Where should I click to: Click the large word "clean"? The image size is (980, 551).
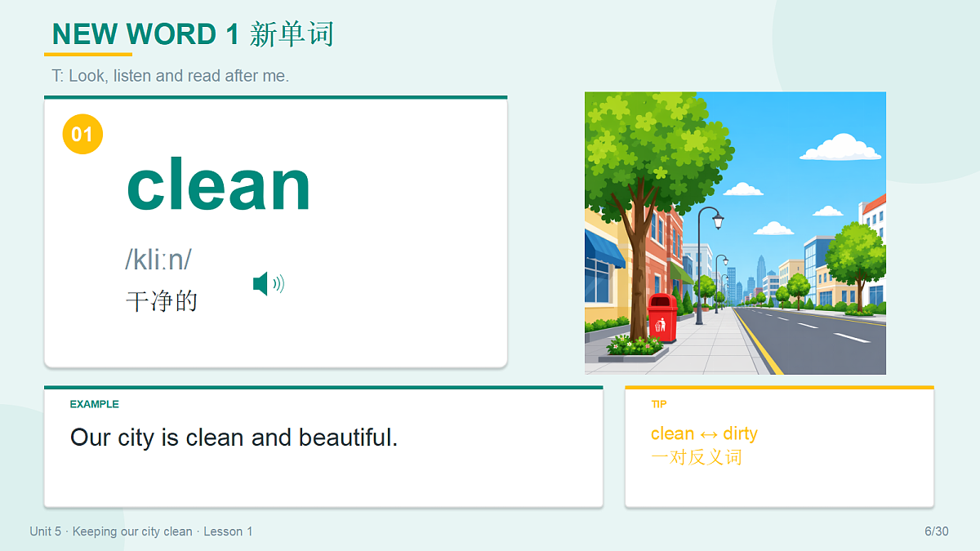(219, 185)
